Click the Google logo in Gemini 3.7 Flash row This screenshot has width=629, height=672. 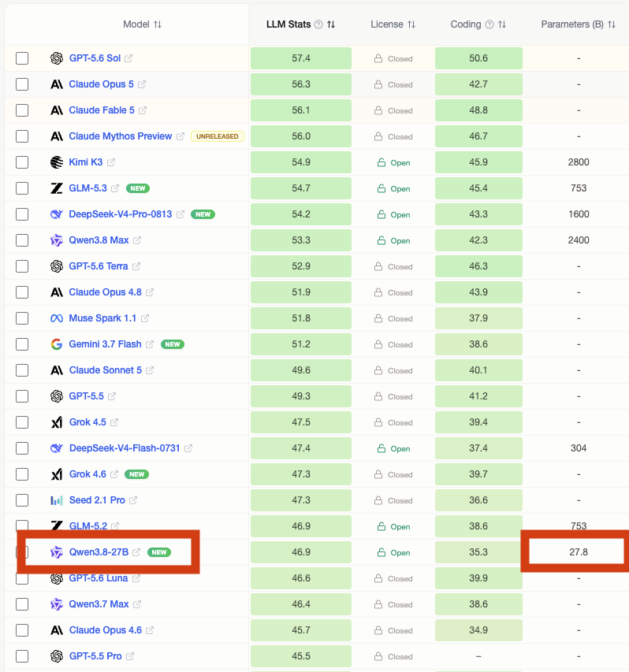point(57,344)
